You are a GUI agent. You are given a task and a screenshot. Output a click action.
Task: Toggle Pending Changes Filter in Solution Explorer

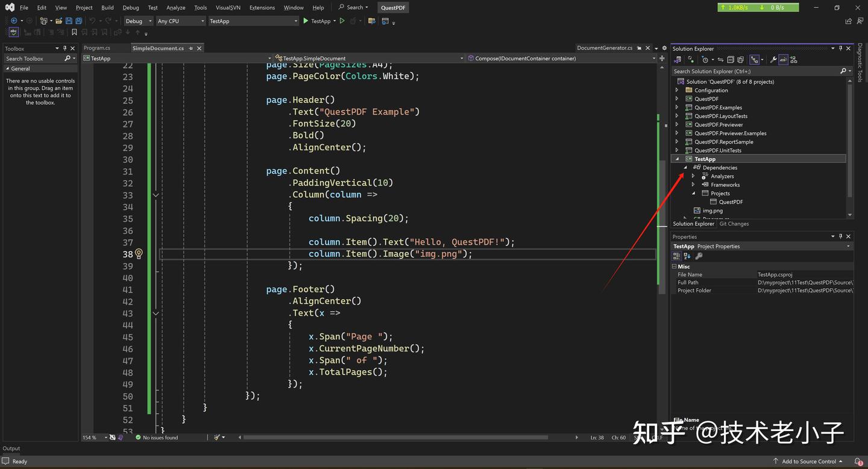(x=705, y=59)
